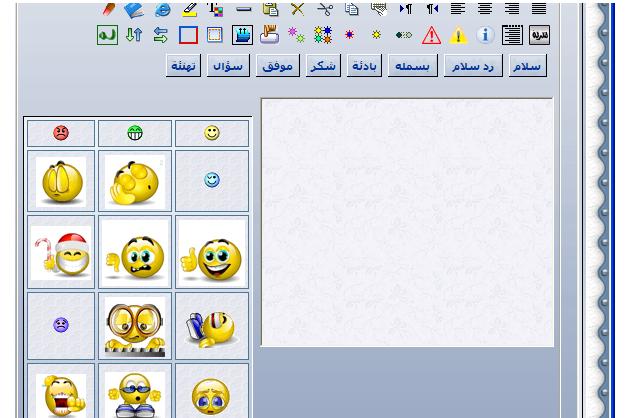
Task: Select the تهنئة congratulation button
Action: 183,66
